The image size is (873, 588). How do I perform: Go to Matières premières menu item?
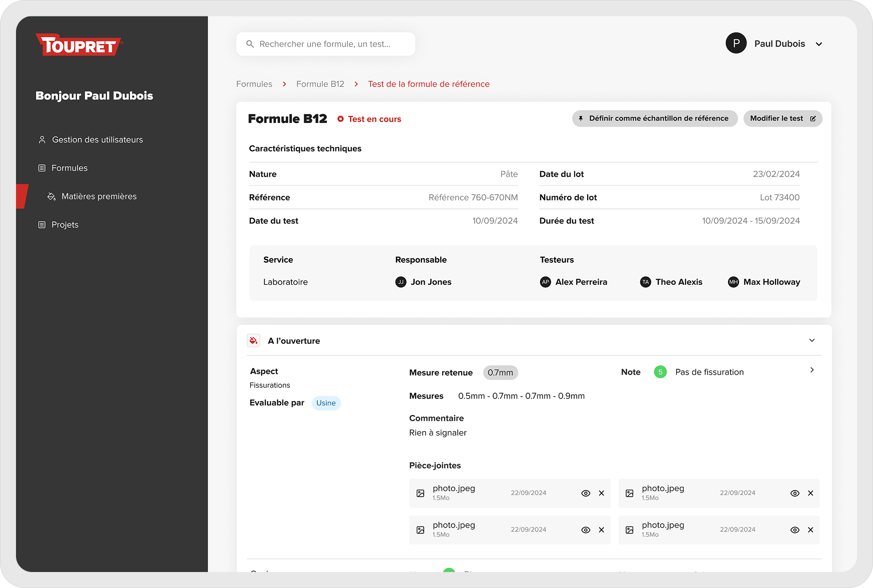pos(98,196)
